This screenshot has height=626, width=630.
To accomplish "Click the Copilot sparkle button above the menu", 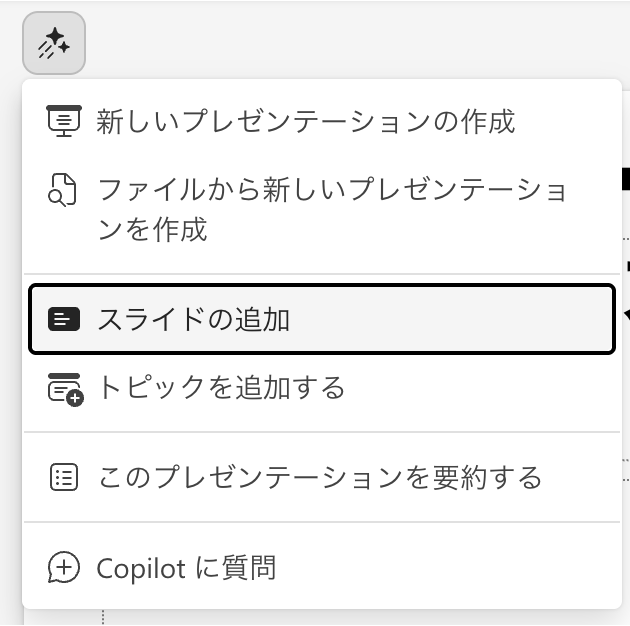I will click(x=53, y=43).
